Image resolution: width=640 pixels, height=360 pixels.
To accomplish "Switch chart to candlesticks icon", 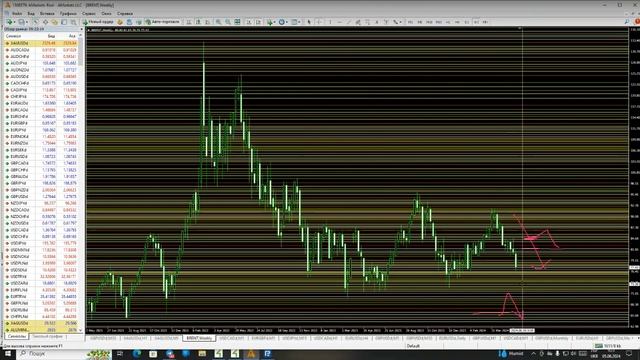I will coord(198,22).
